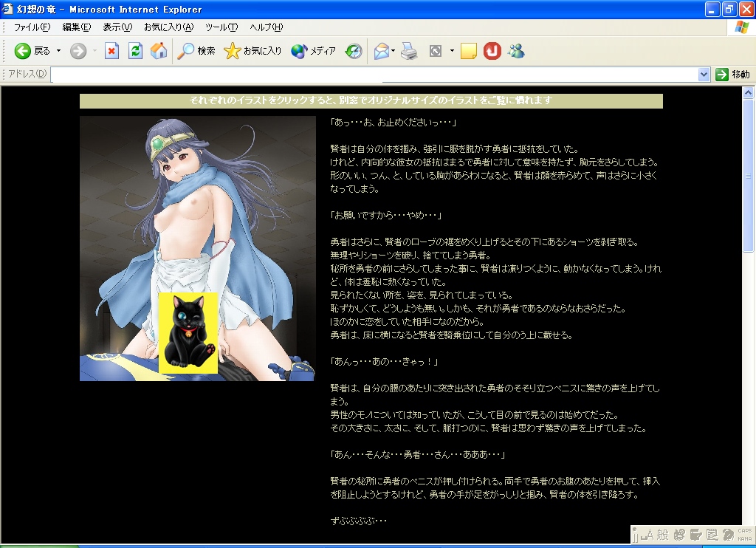The height and width of the screenshot is (548, 756).
Task: Go back with the 戻る button
Action: tap(32, 51)
